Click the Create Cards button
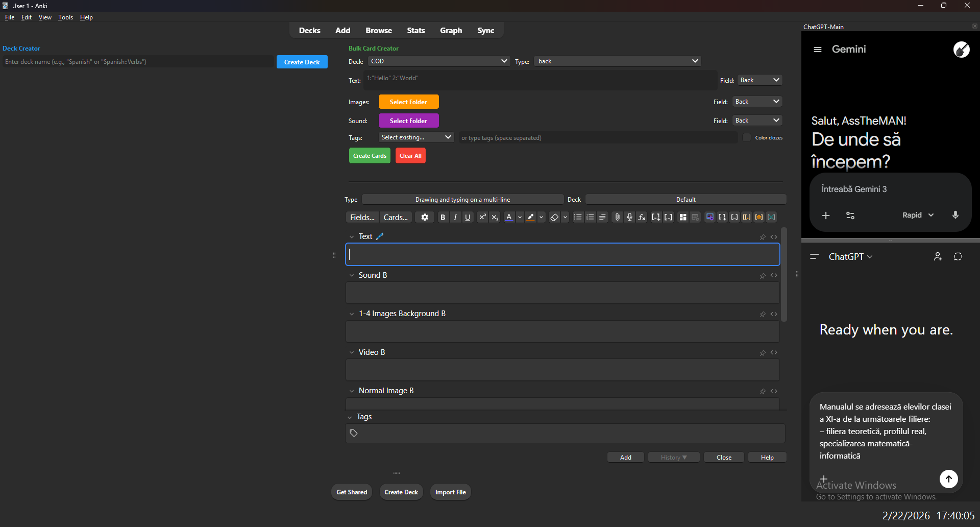The height and width of the screenshot is (527, 980). (370, 155)
